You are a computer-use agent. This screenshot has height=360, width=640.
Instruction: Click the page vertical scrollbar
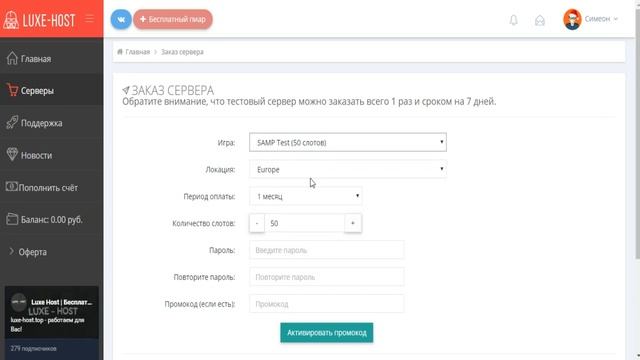point(637,135)
